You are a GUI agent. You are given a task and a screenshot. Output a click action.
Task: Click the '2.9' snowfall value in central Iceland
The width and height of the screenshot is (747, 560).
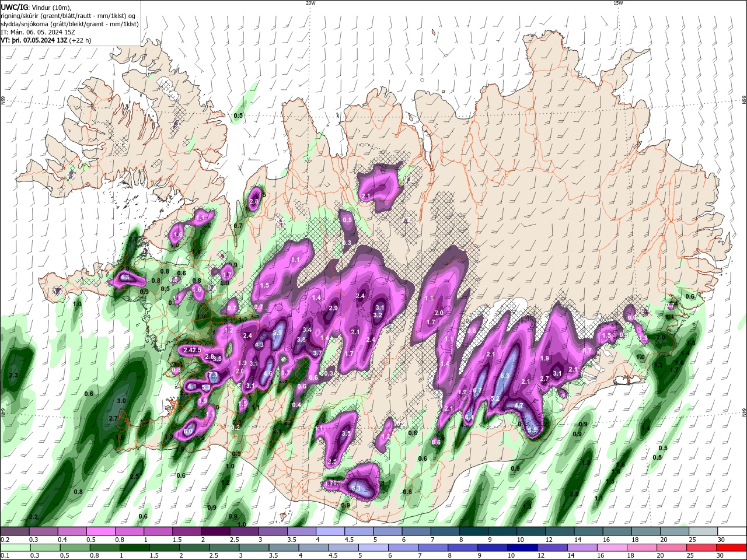333,308
